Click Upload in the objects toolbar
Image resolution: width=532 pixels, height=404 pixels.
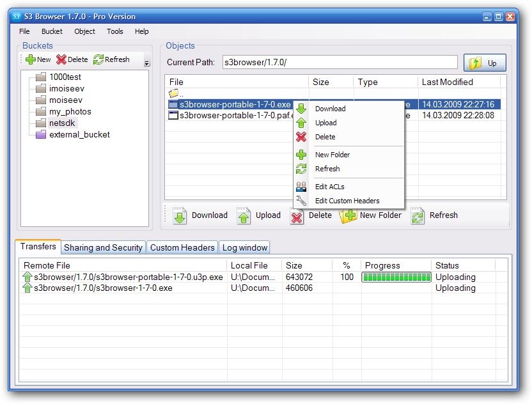click(x=259, y=215)
